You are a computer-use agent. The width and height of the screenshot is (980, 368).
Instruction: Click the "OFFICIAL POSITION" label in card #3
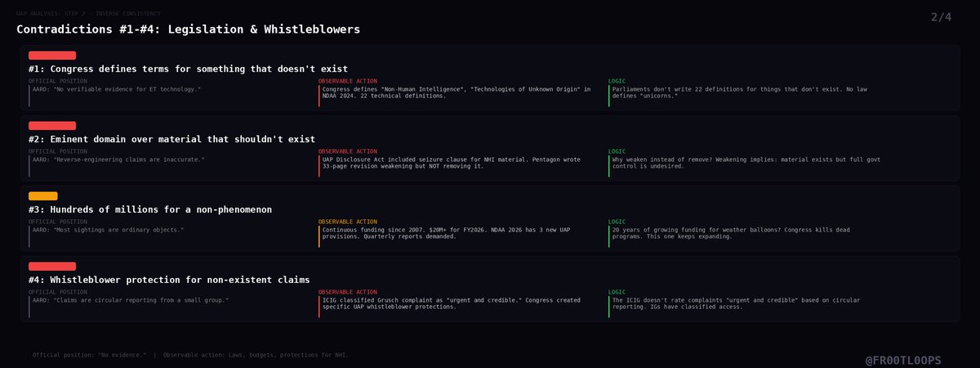click(x=58, y=222)
